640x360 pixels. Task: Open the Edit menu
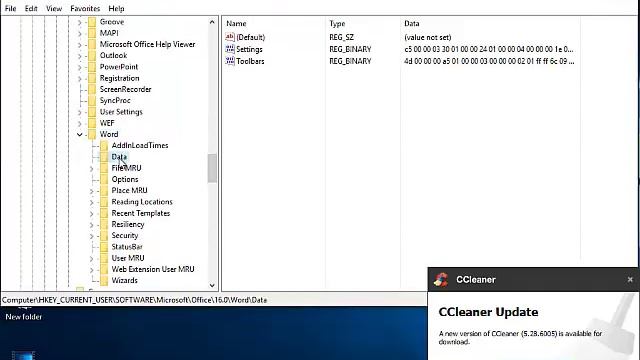pos(31,8)
